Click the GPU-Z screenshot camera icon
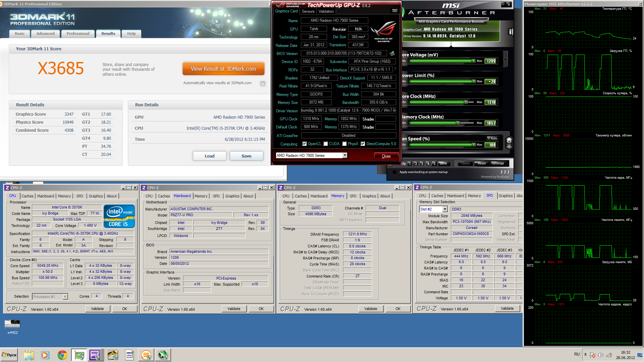The width and height of the screenshot is (644, 362). (395, 11)
